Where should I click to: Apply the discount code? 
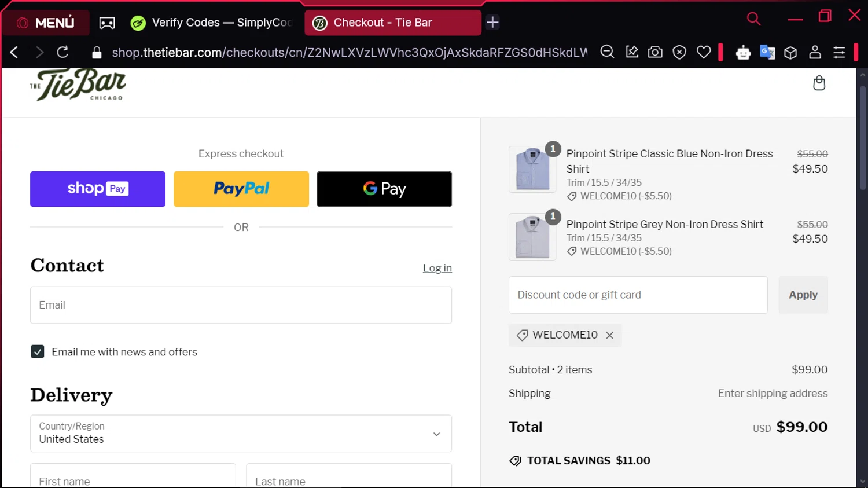(803, 295)
